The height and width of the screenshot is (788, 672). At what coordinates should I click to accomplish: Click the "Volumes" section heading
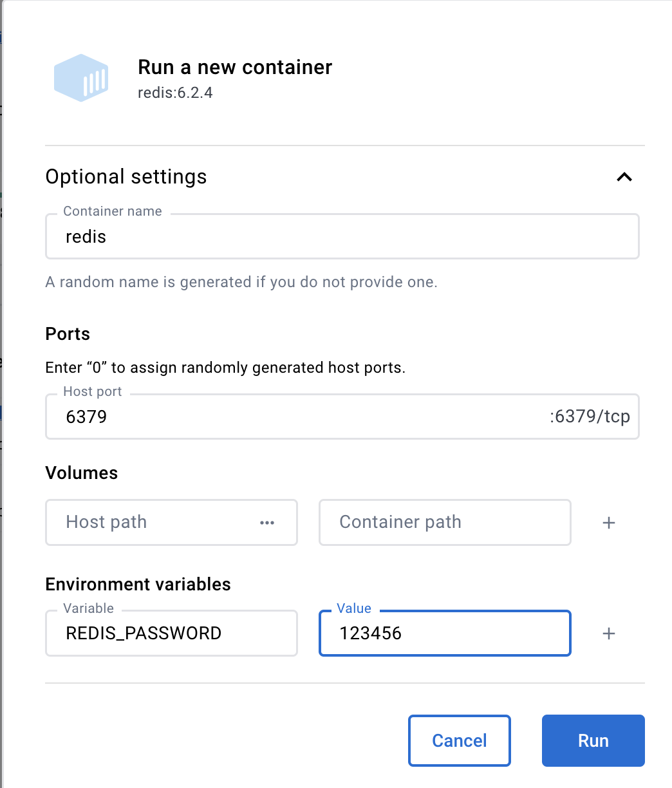(x=82, y=473)
